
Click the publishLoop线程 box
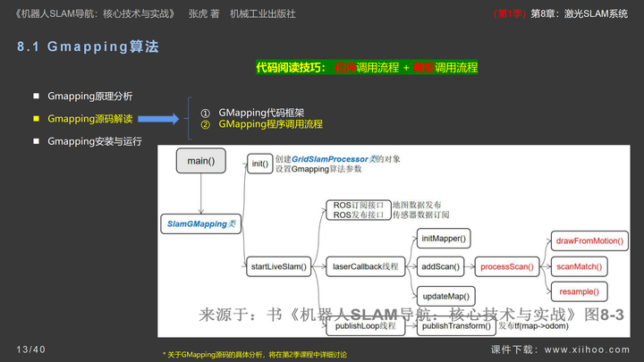(x=366, y=326)
